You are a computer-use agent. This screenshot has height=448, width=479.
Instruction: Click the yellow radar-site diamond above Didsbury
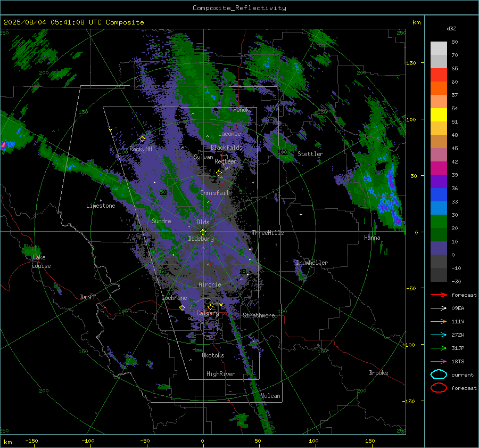pos(203,232)
